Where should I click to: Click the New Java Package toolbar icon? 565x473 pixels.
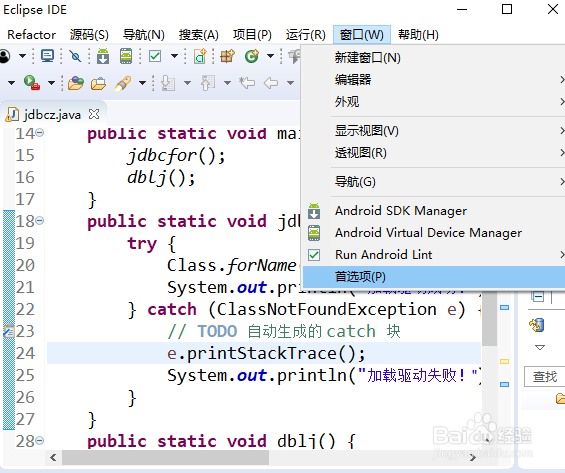[227, 56]
